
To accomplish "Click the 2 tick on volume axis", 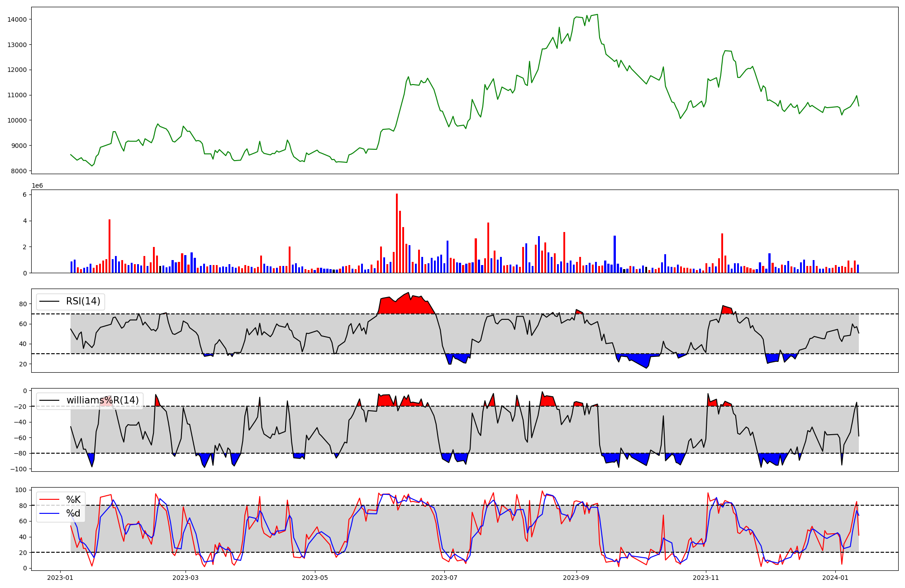I will tap(24, 247).
